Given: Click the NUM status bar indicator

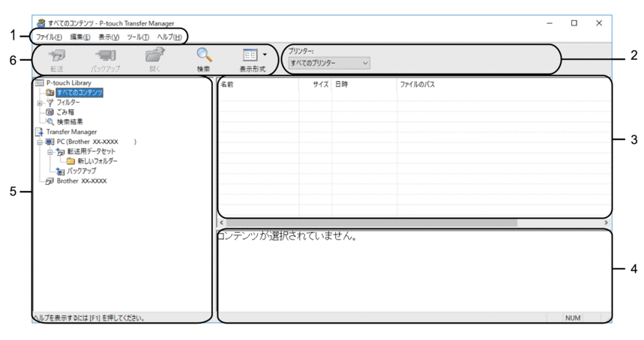Looking at the screenshot, I should tap(573, 318).
